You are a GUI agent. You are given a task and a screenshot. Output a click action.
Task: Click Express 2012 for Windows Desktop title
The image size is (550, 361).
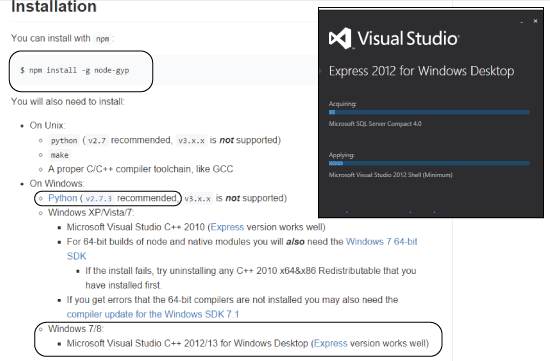pyautogui.click(x=421, y=71)
